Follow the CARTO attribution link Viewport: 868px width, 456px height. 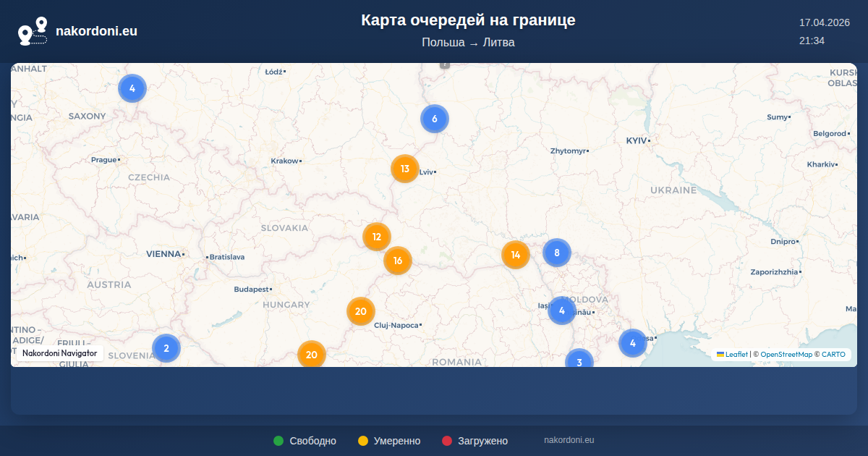pyautogui.click(x=833, y=355)
